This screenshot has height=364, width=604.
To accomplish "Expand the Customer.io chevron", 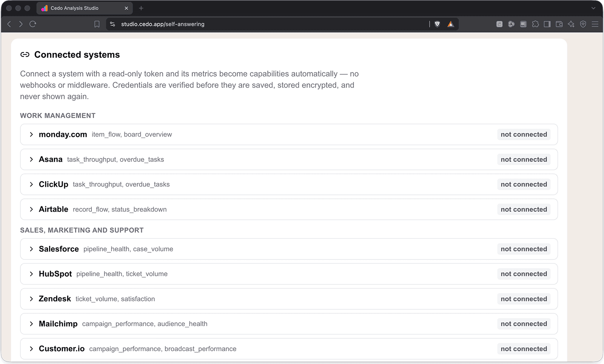I will (31, 349).
